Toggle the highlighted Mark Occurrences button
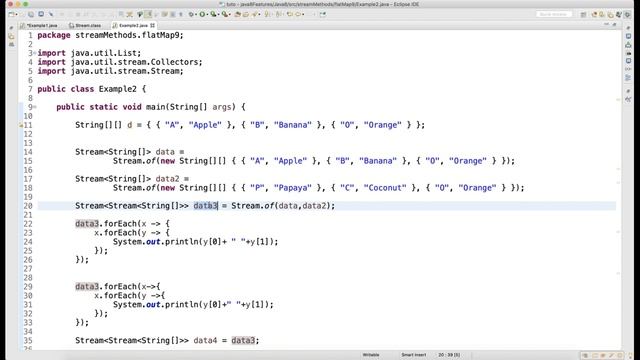The image size is (640, 360). coord(148,14)
